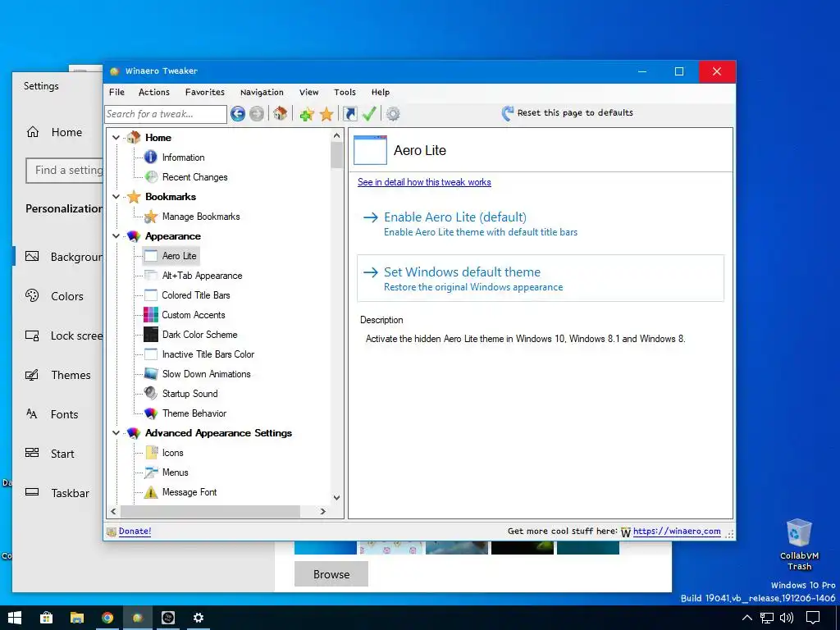This screenshot has height=630, width=840.
Task: Collapse the Home tree node
Action: click(x=116, y=138)
